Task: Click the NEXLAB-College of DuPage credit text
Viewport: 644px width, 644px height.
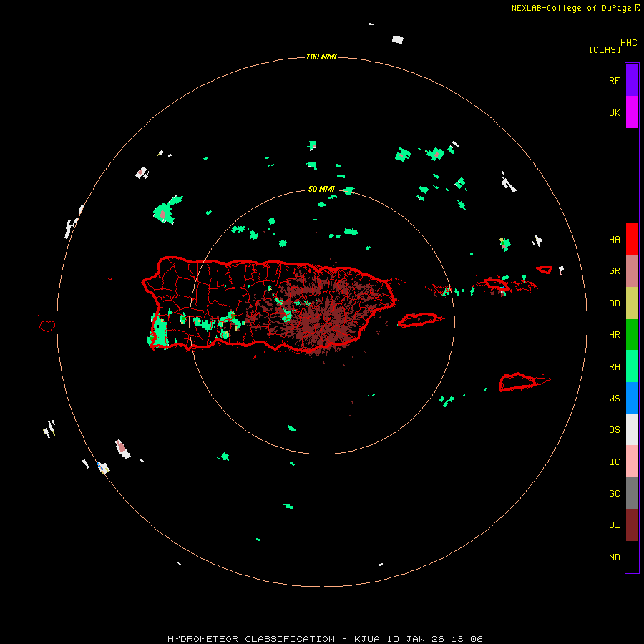Action: (x=571, y=8)
